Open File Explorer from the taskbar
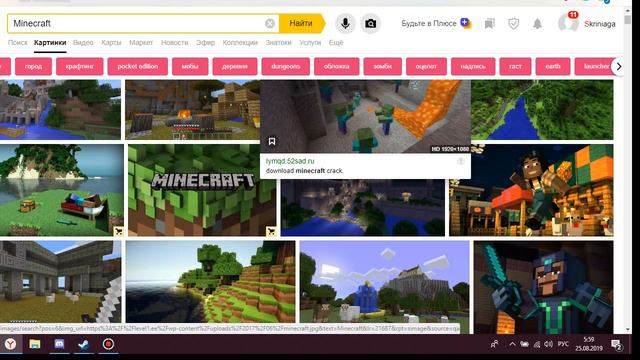This screenshot has width=640, height=360. [x=35, y=344]
